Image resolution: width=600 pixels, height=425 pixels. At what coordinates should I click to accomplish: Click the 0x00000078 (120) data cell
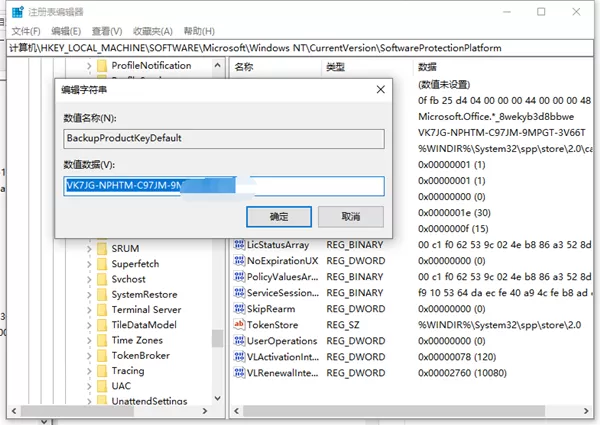pos(457,357)
